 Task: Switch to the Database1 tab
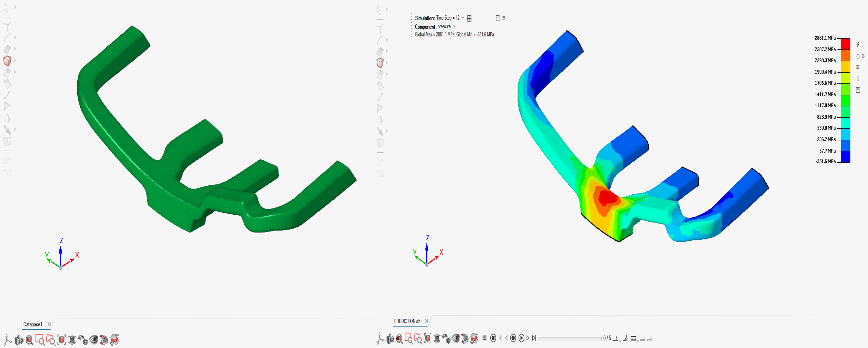point(33,324)
